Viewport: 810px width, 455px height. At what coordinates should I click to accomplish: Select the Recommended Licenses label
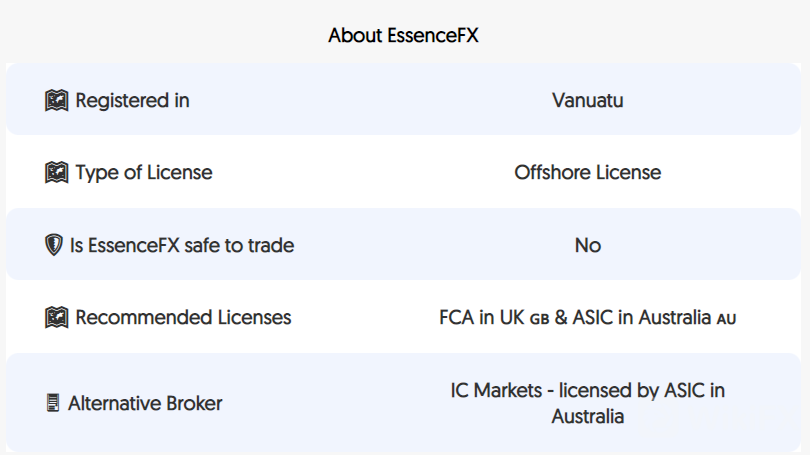[x=183, y=317]
